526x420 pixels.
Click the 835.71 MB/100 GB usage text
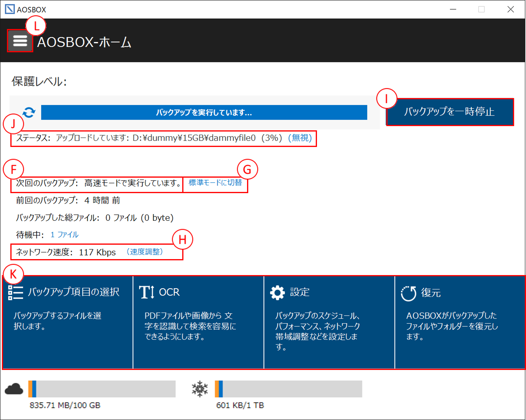65,405
